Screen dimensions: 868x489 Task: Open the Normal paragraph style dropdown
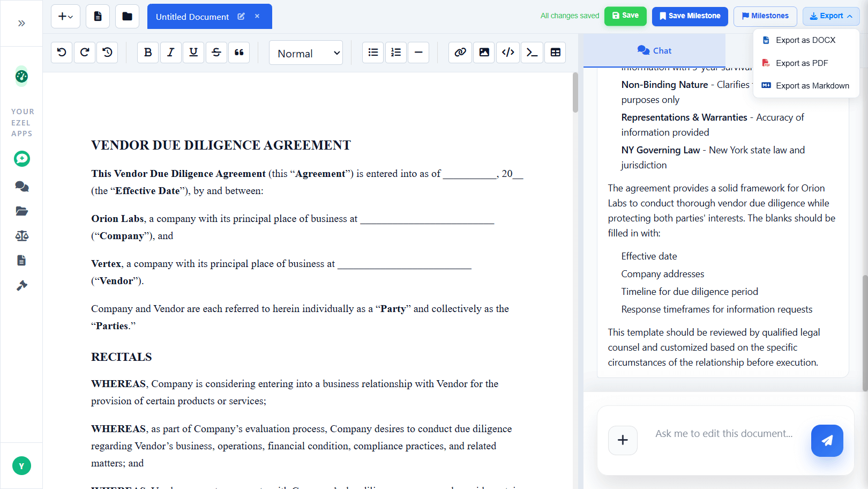click(306, 53)
